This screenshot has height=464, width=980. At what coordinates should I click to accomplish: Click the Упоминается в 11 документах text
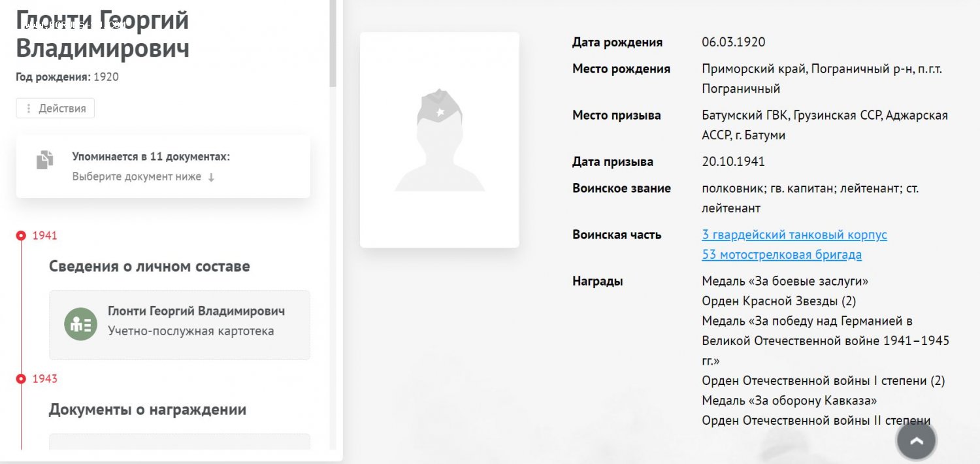(x=151, y=157)
